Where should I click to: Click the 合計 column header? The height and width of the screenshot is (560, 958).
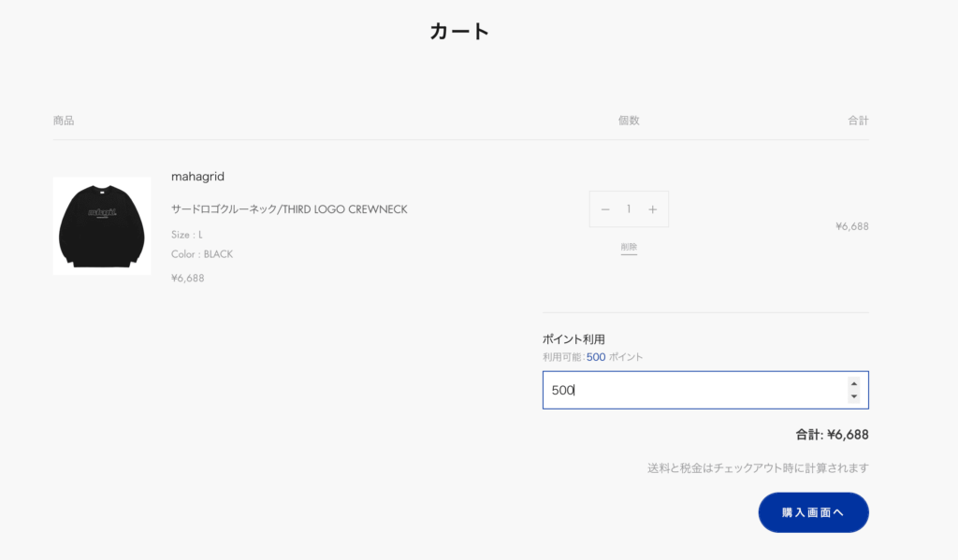click(858, 121)
